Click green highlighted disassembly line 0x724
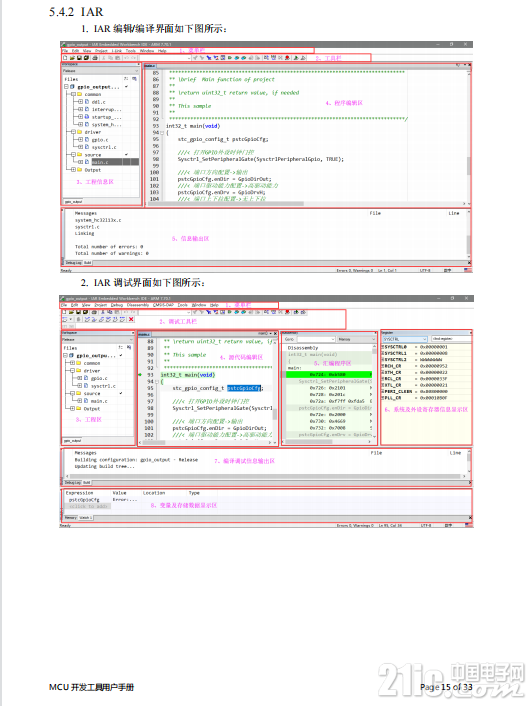The width and height of the screenshot is (532, 706). coord(329,375)
